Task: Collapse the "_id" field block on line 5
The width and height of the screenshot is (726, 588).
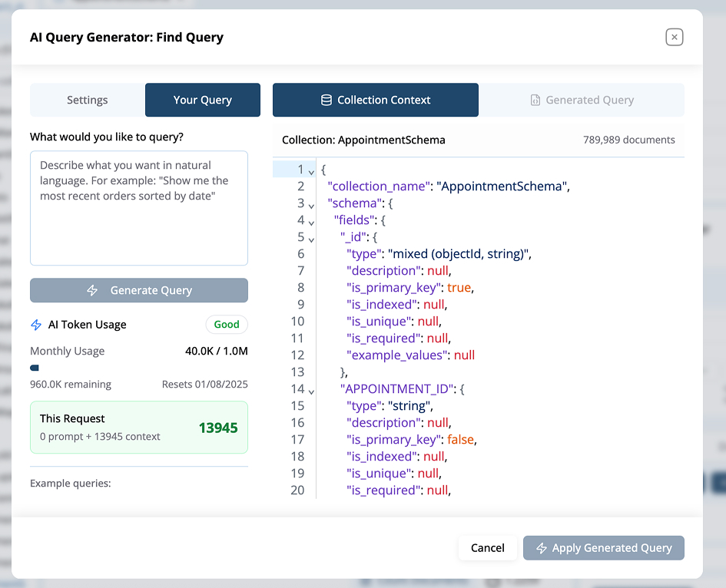Action: [311, 239]
